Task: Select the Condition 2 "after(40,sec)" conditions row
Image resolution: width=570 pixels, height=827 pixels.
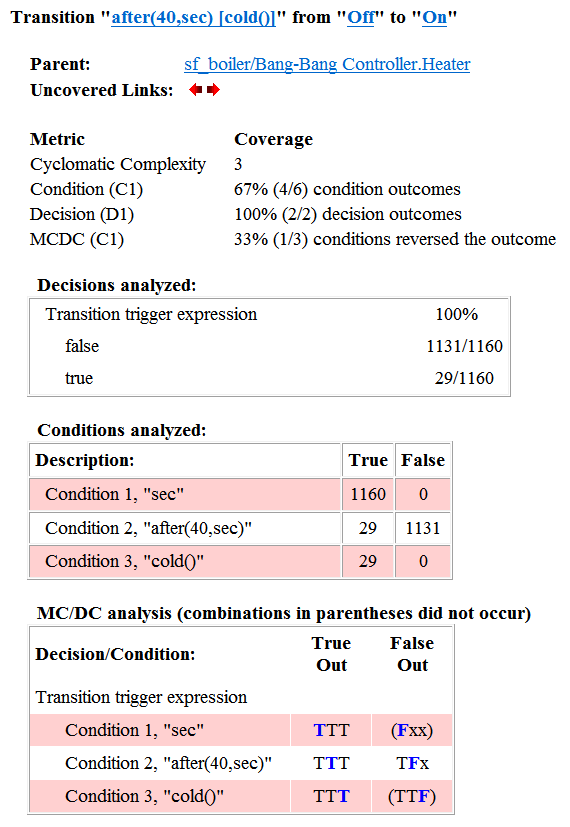Action: [240, 528]
